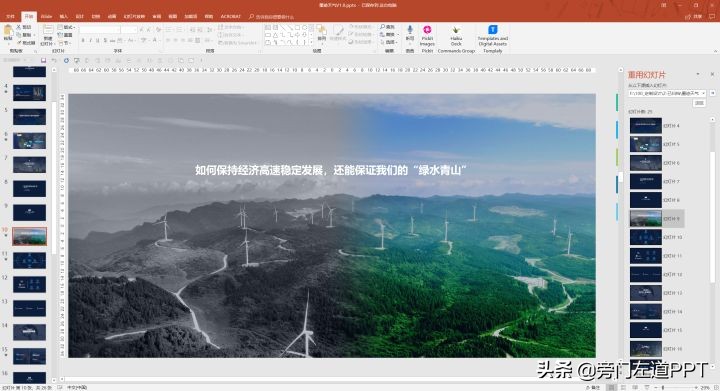The width and height of the screenshot is (720, 391).
Task: Insert reuse slide 4 thumbnail
Action: tap(646, 125)
